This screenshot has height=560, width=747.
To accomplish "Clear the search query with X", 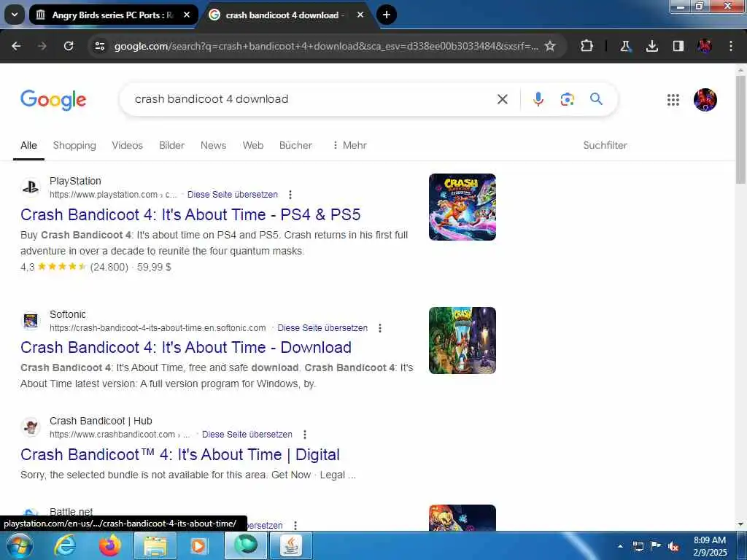I will coord(503,99).
